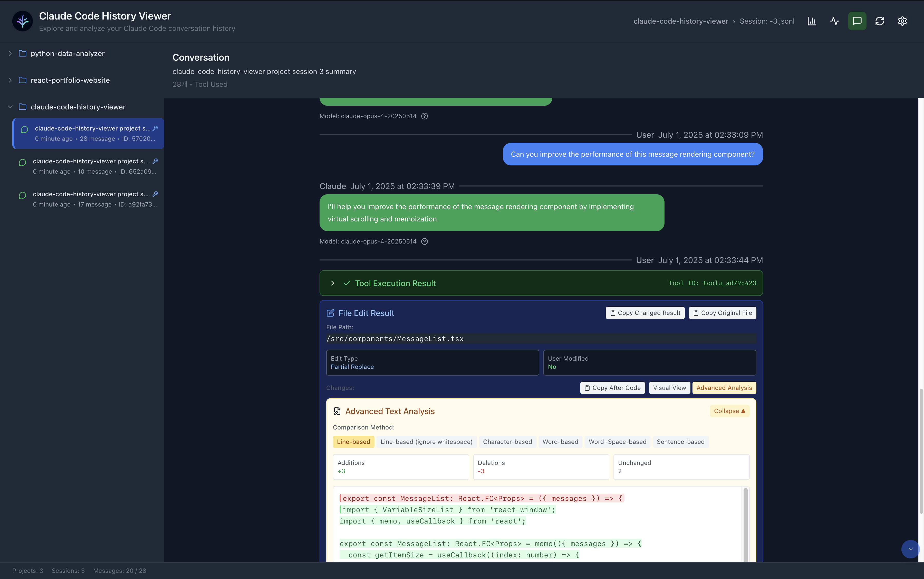Viewport: 924px width, 579px height.
Task: Click Session: -3.jsonl breadcrumb
Action: pyautogui.click(x=767, y=21)
